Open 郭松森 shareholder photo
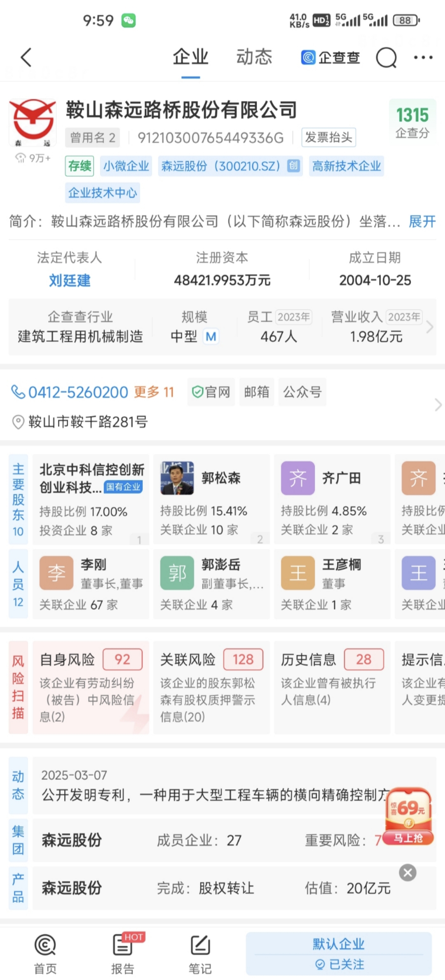445x980 pixels. point(177,478)
